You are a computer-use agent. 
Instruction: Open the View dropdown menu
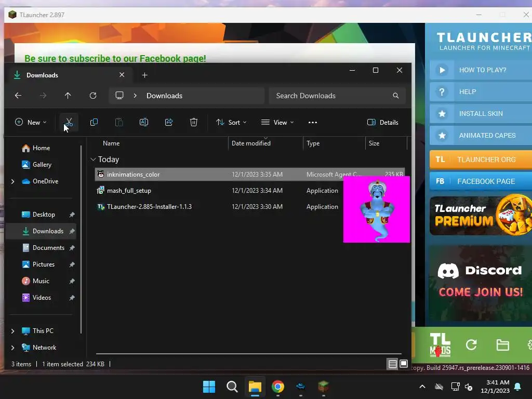tap(277, 123)
